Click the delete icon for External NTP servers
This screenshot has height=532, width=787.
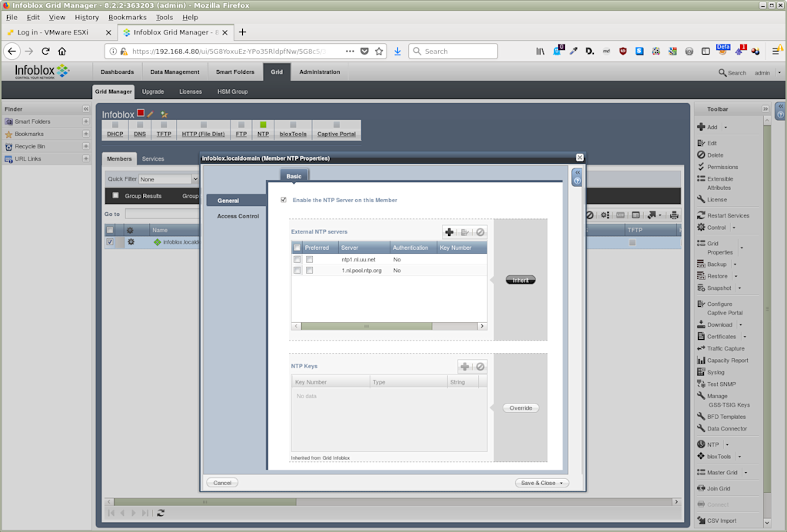coord(480,232)
